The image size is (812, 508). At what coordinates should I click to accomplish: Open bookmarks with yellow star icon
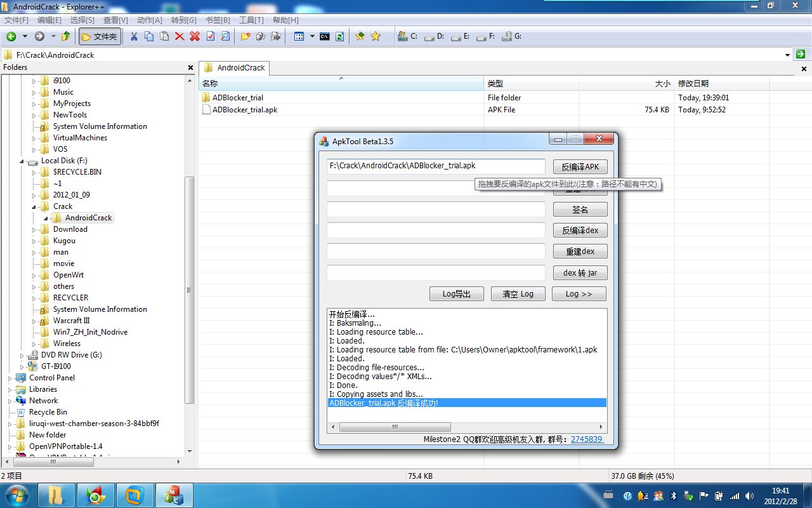click(x=375, y=37)
